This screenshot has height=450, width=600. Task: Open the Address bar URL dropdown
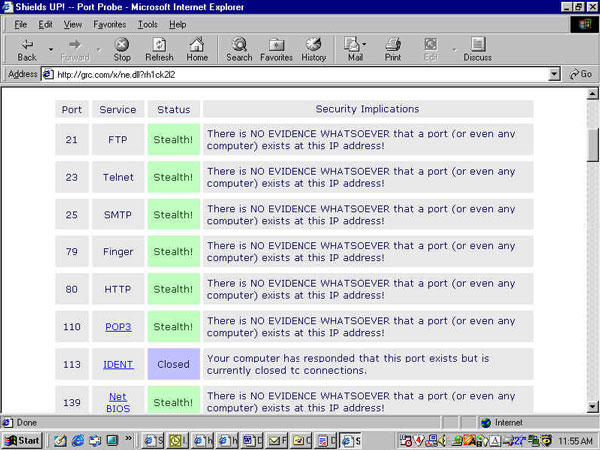tap(555, 74)
